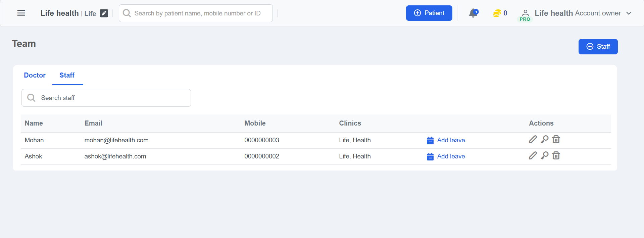Click the key icon for Mohan
This screenshot has width=644, height=238.
coord(544,139)
